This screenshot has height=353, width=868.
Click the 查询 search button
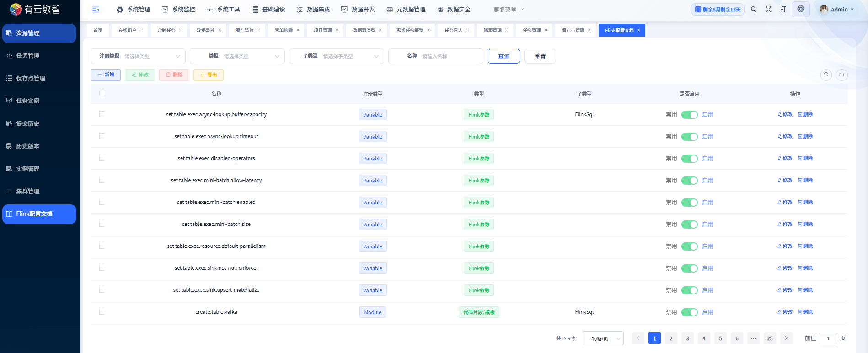504,56
